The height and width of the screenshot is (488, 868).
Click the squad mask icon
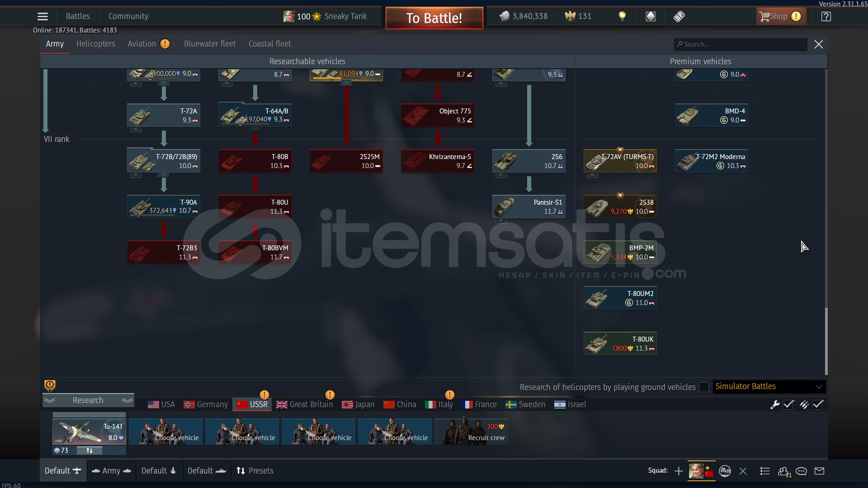[x=725, y=471]
